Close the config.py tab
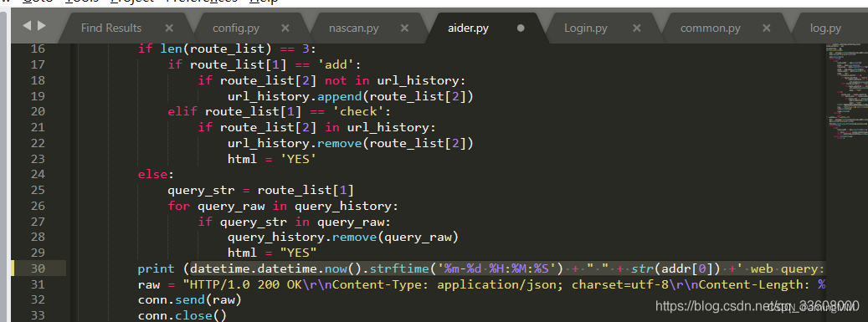The height and width of the screenshot is (322, 868). [x=285, y=28]
